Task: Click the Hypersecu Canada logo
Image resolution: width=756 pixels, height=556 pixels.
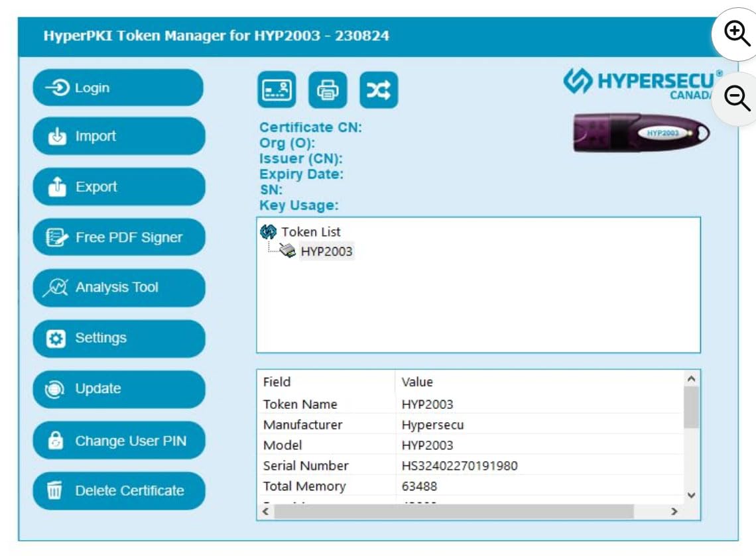Action: 640,83
